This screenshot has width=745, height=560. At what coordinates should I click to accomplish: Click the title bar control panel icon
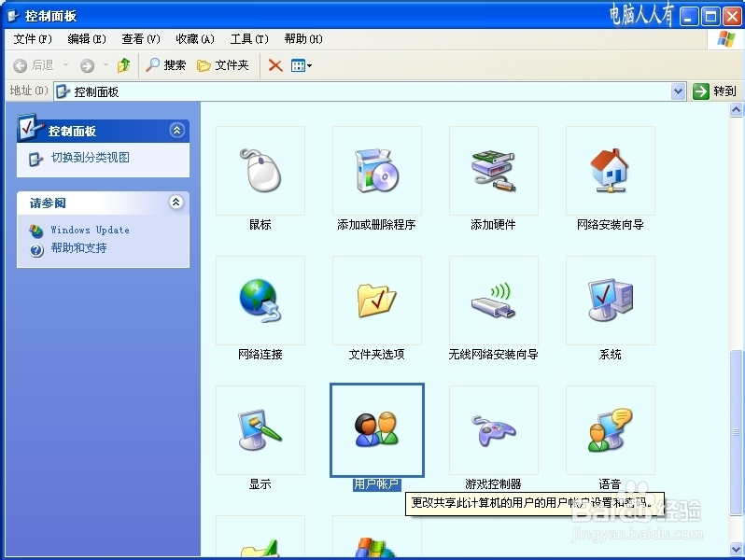coord(13,16)
